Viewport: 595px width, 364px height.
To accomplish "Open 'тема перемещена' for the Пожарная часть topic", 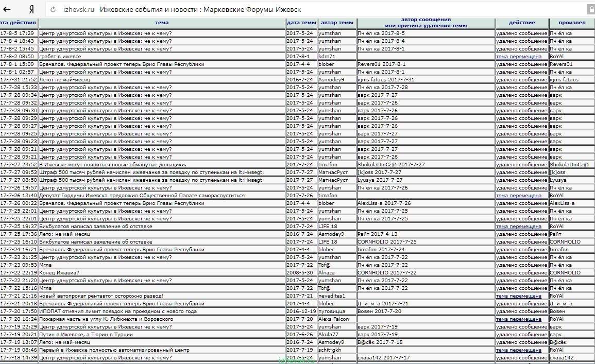I will click(x=518, y=319).
